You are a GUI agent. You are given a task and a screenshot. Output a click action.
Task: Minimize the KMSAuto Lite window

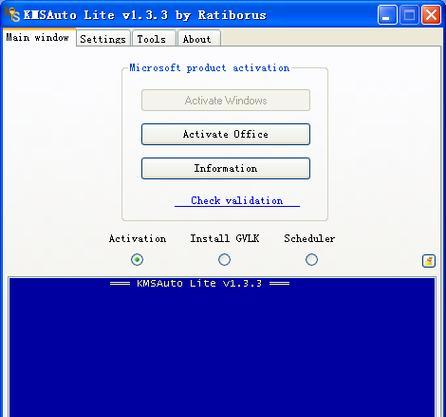pos(387,15)
